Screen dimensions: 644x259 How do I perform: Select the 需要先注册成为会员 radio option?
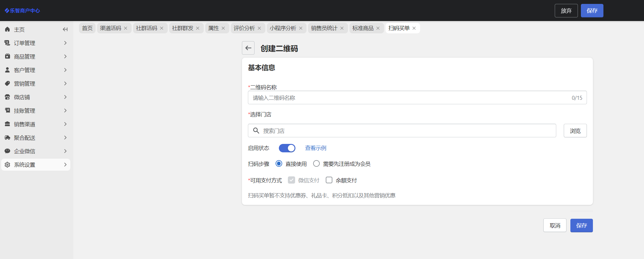click(x=316, y=164)
